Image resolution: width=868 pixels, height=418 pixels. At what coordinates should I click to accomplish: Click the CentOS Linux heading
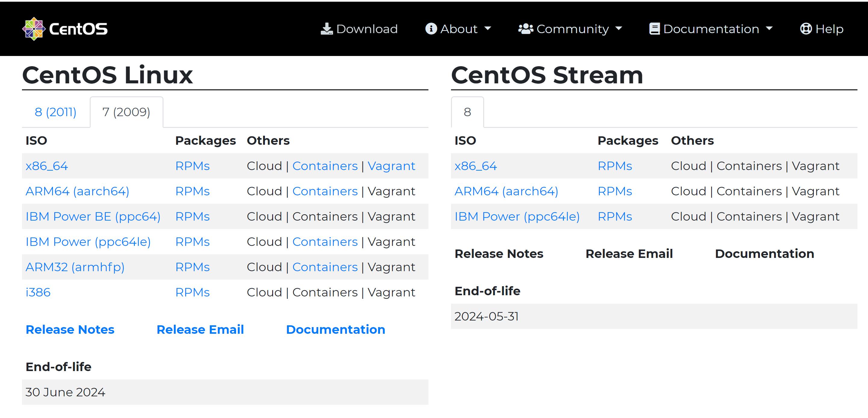click(107, 75)
